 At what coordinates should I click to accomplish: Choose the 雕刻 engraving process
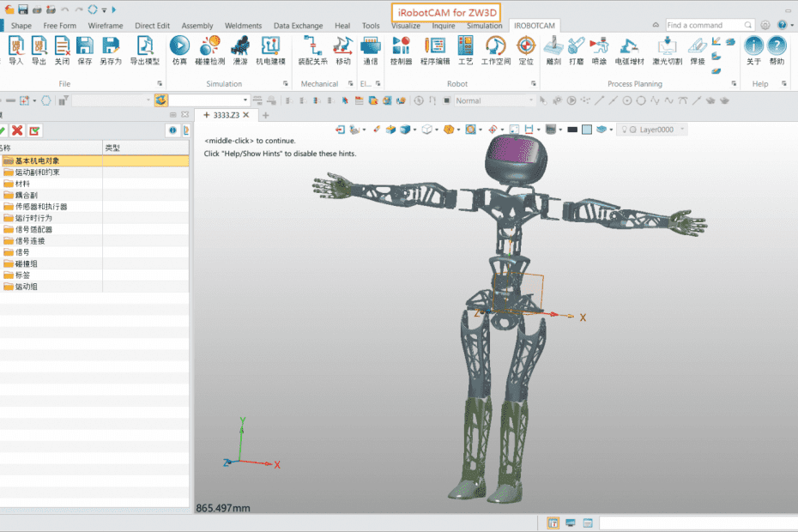click(x=553, y=45)
